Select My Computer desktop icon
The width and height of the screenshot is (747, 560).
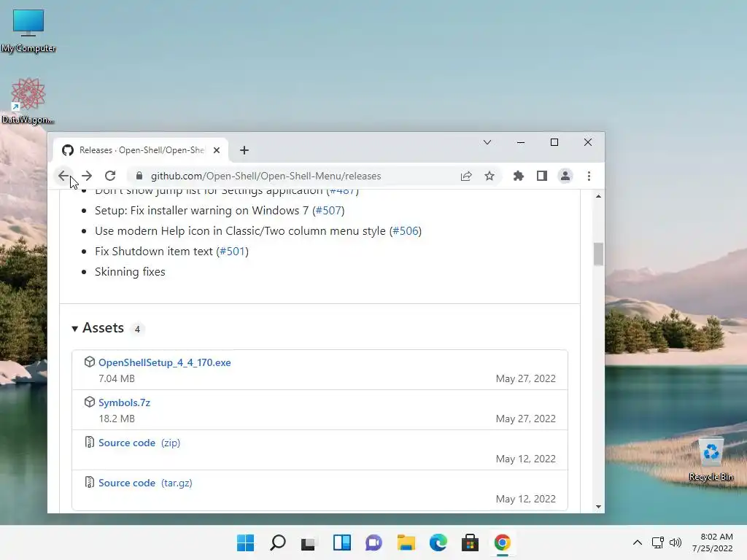(28, 31)
